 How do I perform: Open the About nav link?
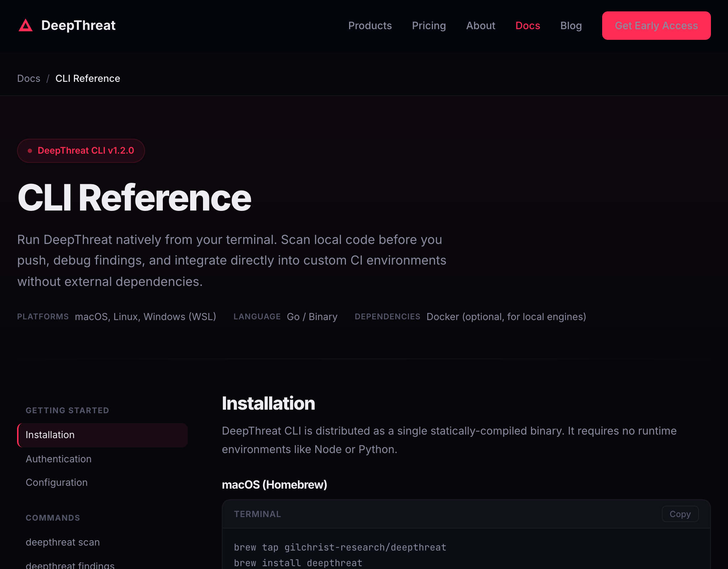point(481,26)
